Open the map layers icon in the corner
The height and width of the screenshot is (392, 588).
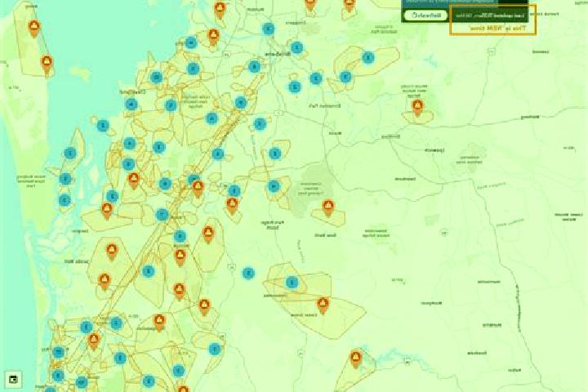(13, 379)
